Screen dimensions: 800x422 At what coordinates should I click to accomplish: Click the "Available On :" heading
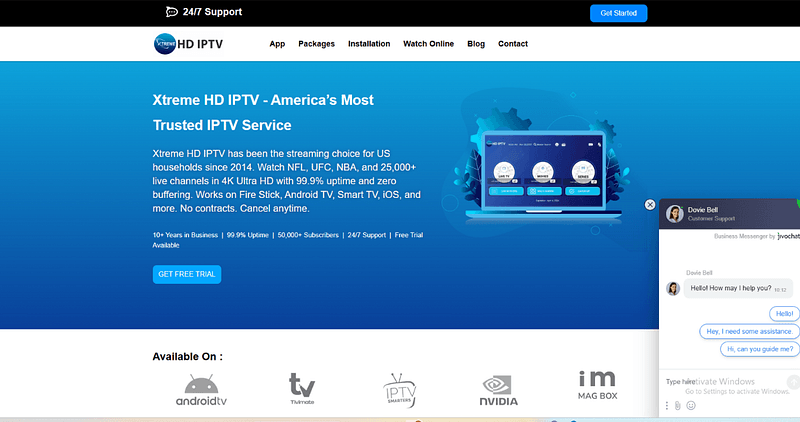[187, 357]
